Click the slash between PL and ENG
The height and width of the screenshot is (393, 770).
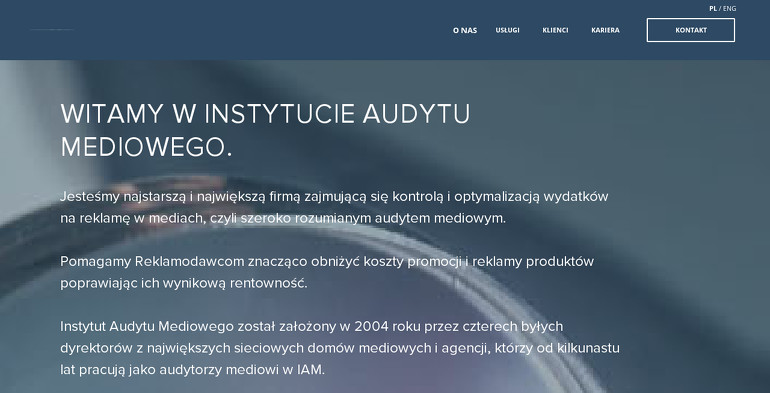click(720, 8)
